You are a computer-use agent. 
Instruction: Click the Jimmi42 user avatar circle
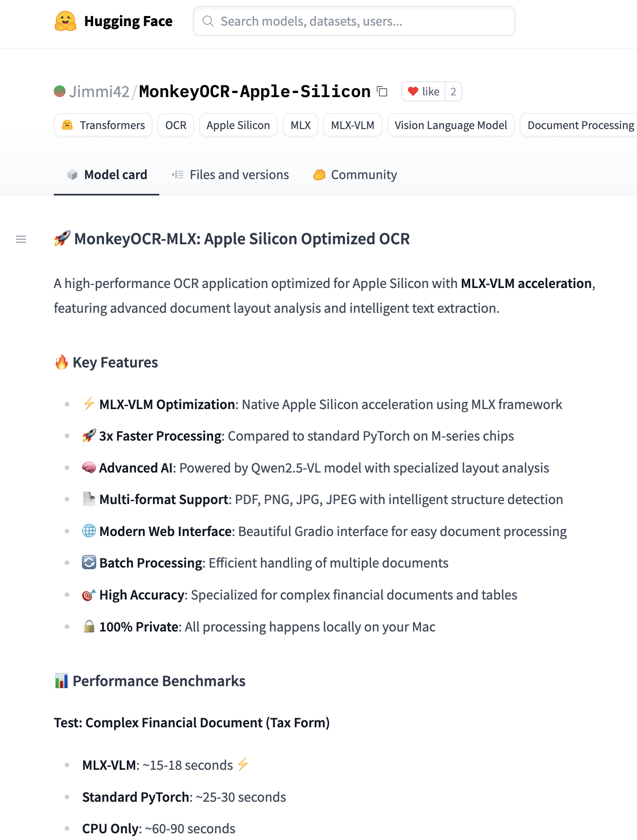point(60,91)
